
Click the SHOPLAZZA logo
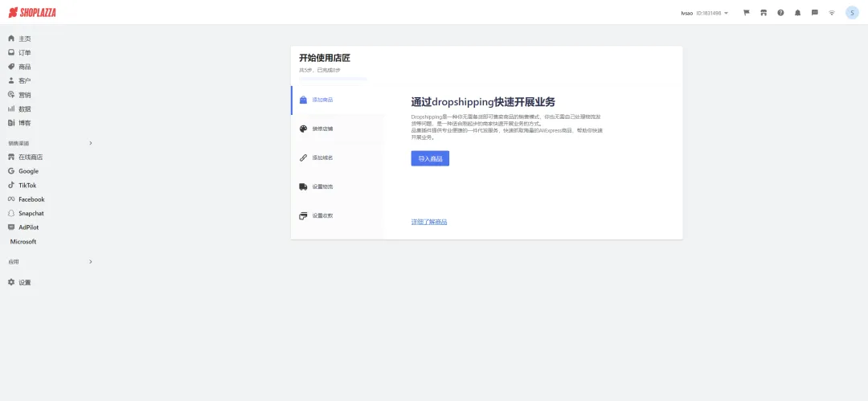coord(32,13)
